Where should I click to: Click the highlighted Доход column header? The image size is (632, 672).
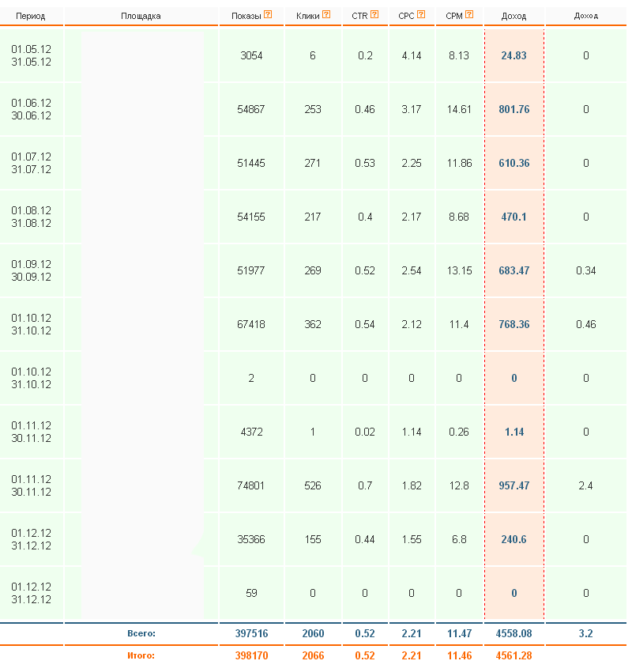point(513,17)
